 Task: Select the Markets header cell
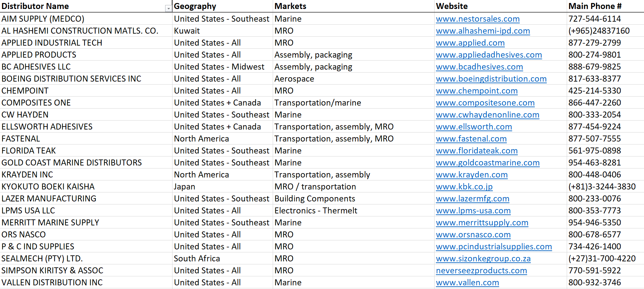tap(290, 6)
